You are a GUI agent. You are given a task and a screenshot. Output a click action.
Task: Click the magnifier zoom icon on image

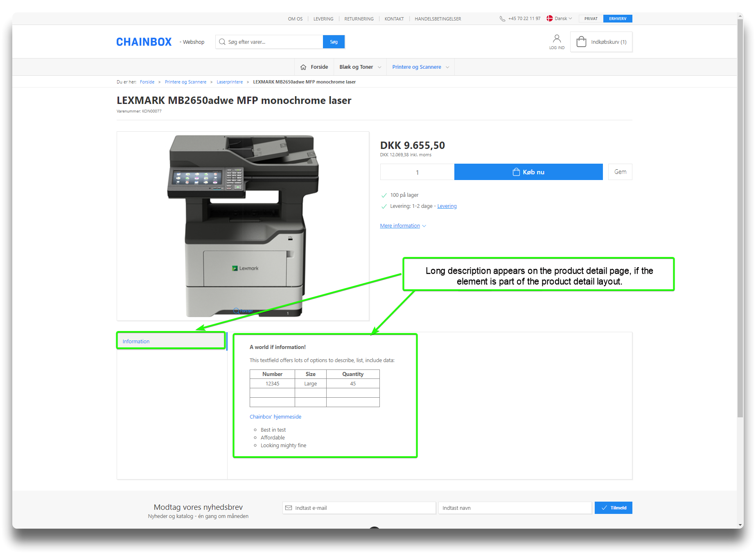click(x=236, y=311)
